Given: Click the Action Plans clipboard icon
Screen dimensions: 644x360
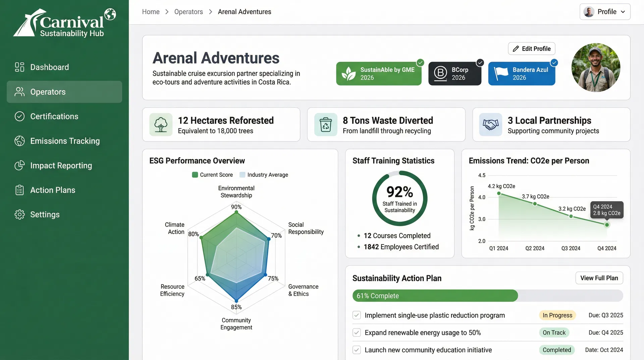Looking at the screenshot, I should 19,190.
